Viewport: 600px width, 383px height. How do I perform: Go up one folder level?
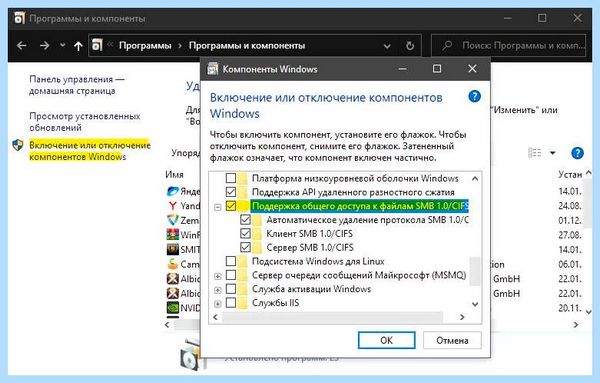(x=78, y=46)
